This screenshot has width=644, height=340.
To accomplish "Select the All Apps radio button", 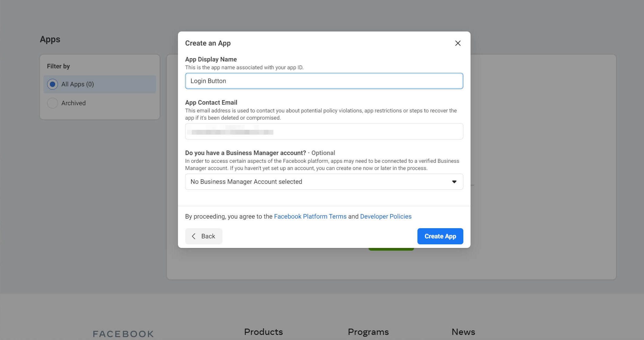I will [52, 84].
